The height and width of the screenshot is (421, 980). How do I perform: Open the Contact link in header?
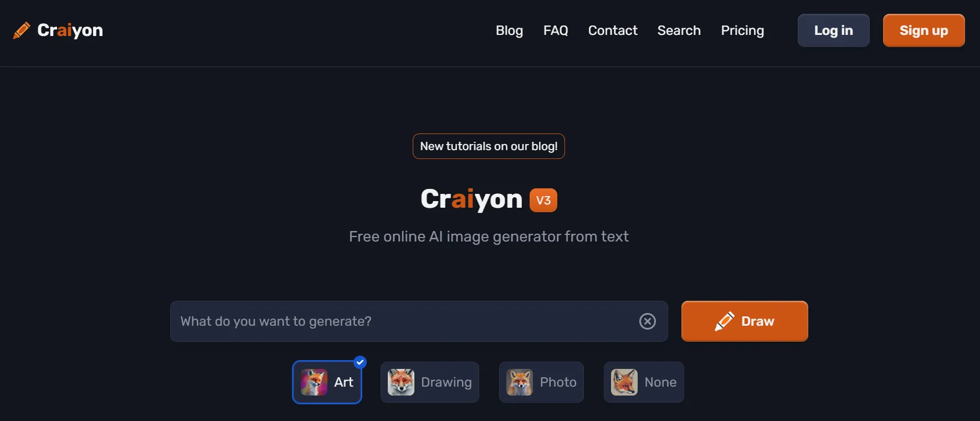pos(613,30)
